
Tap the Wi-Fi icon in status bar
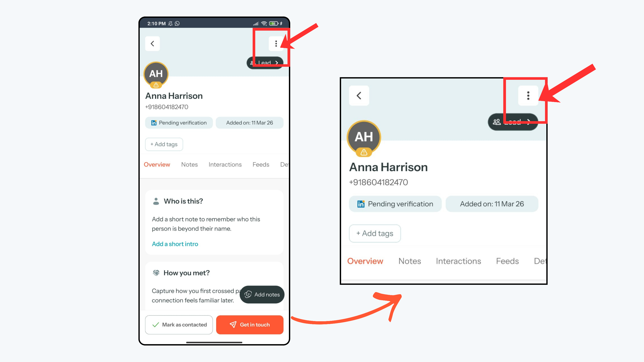coord(264,24)
